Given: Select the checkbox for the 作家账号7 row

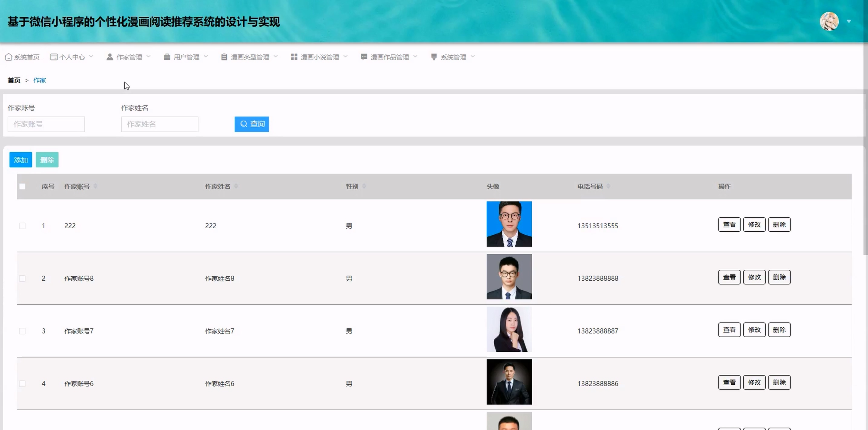Looking at the screenshot, I should pos(22,331).
